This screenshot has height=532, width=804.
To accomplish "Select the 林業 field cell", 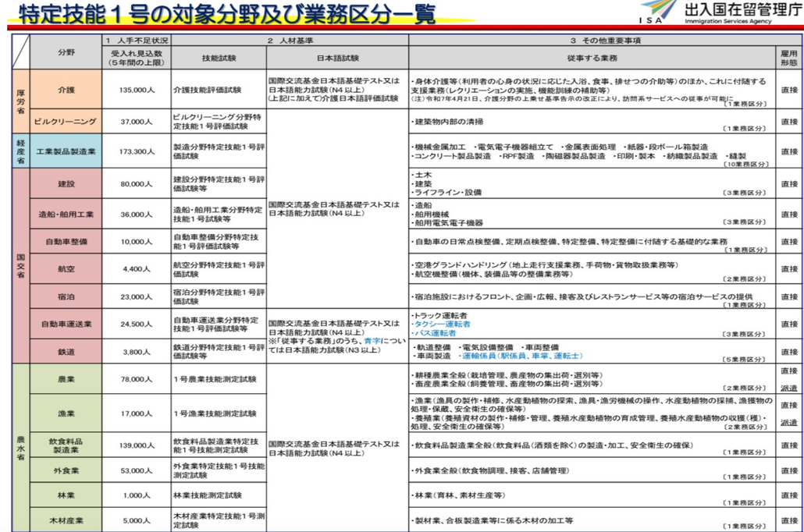I will click(x=66, y=495).
